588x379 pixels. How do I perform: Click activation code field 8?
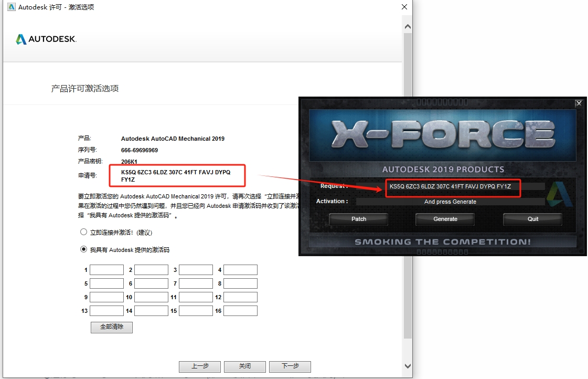click(241, 283)
